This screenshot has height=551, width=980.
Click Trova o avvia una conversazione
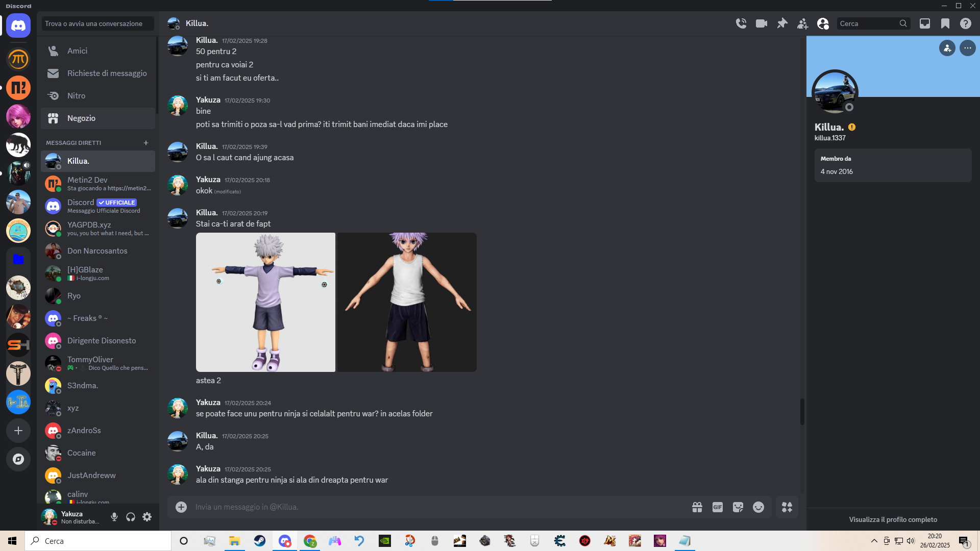(97, 23)
